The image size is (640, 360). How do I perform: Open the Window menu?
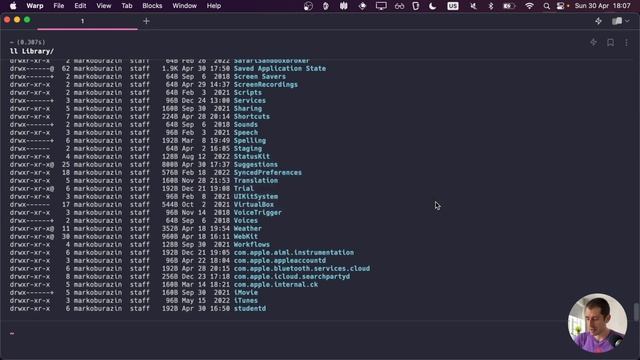(x=184, y=6)
